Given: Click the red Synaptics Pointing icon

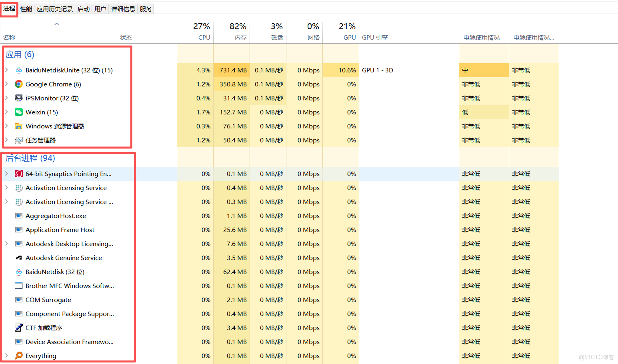Looking at the screenshot, I should 18,174.
